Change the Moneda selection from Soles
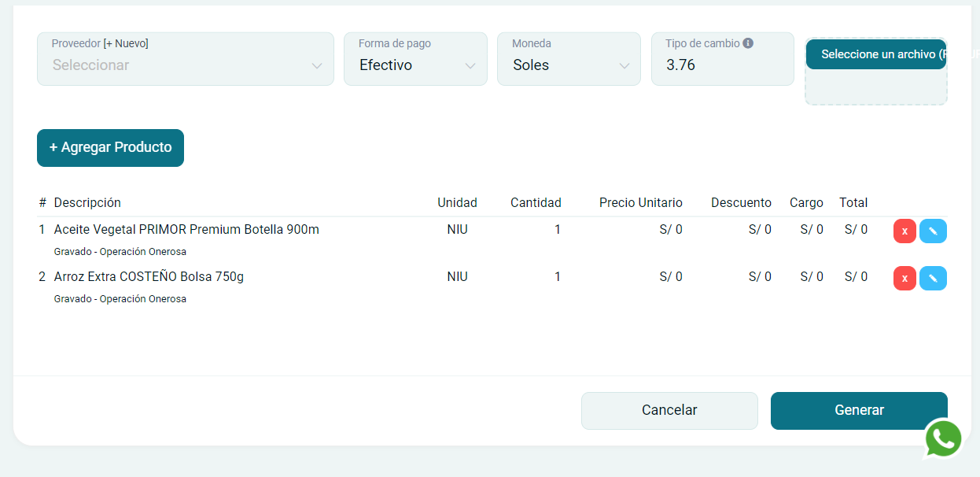980x477 pixels. pyautogui.click(x=569, y=65)
